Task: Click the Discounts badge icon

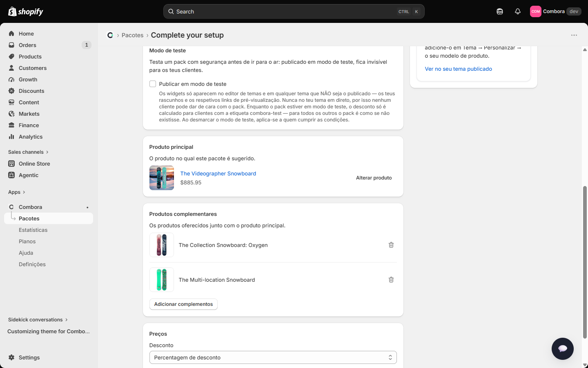Action: [11, 91]
